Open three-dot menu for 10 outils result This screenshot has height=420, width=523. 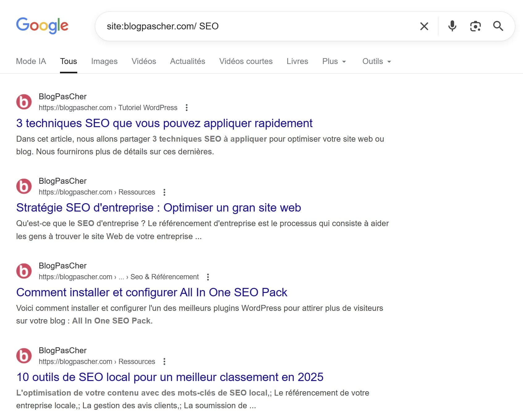(164, 362)
